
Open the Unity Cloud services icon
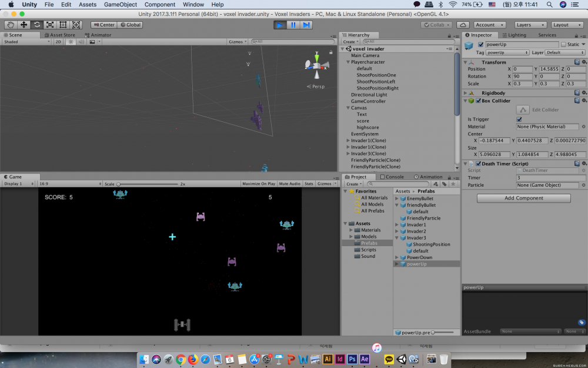(463, 25)
